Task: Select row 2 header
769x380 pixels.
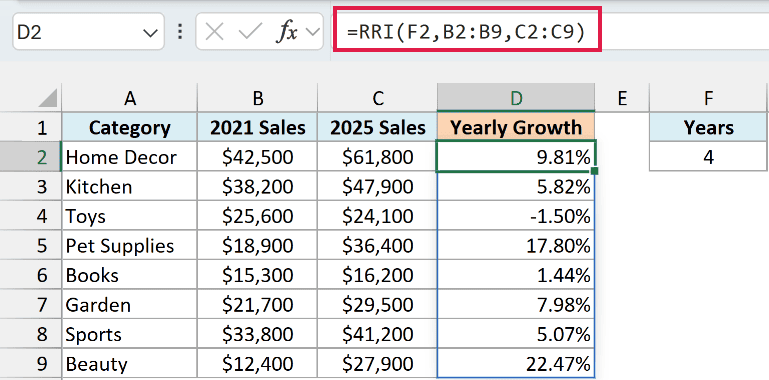Action: click(31, 157)
